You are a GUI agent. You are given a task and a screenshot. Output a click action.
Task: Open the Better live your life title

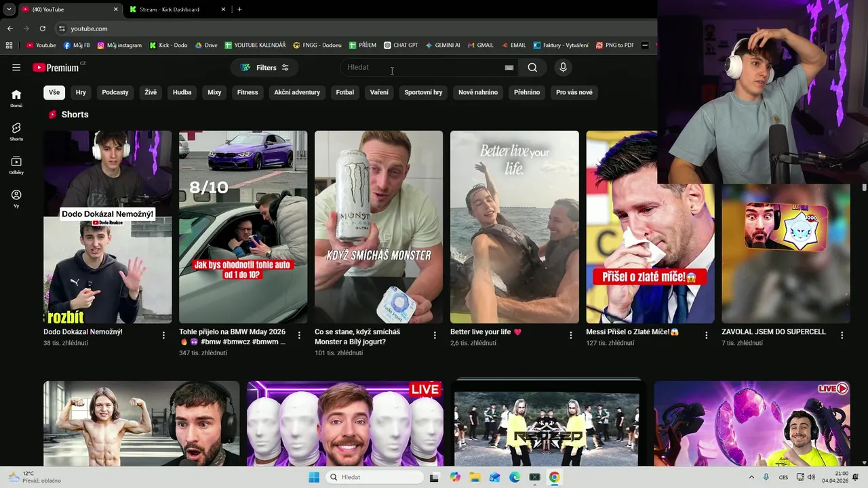[x=486, y=332]
